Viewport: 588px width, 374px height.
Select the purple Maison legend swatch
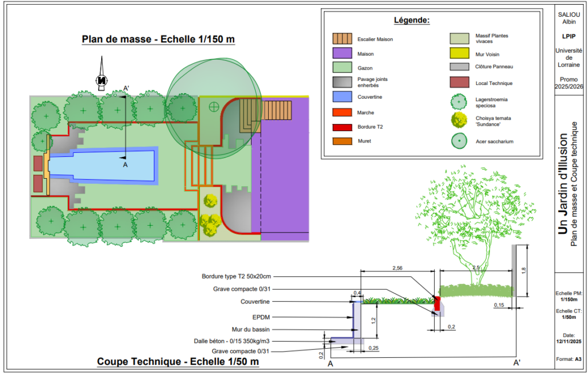pos(342,53)
